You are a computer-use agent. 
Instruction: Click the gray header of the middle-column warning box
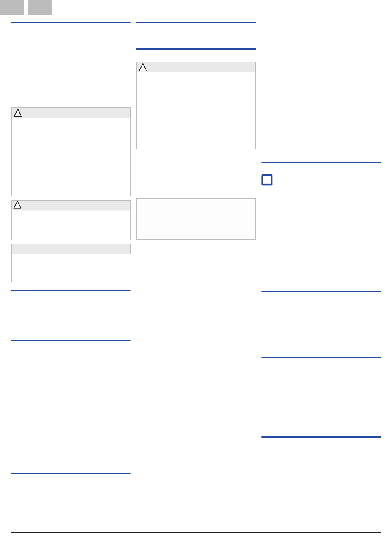(196, 67)
